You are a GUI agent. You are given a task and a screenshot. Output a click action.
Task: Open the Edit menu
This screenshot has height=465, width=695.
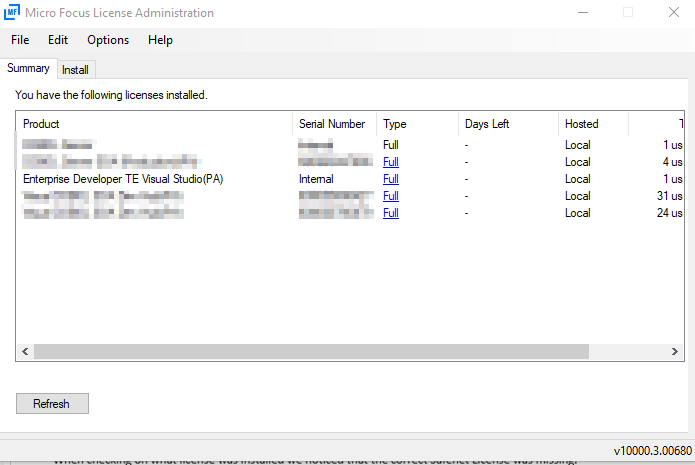point(58,40)
